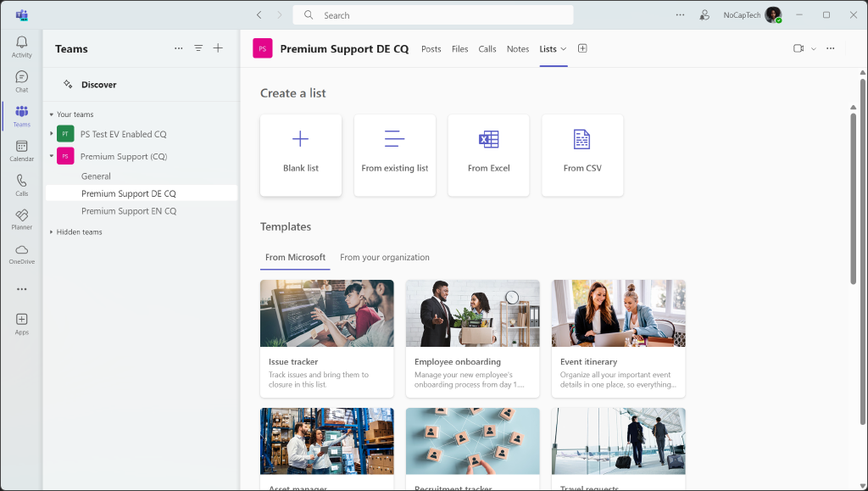Open the Calls app icon

pos(21,184)
